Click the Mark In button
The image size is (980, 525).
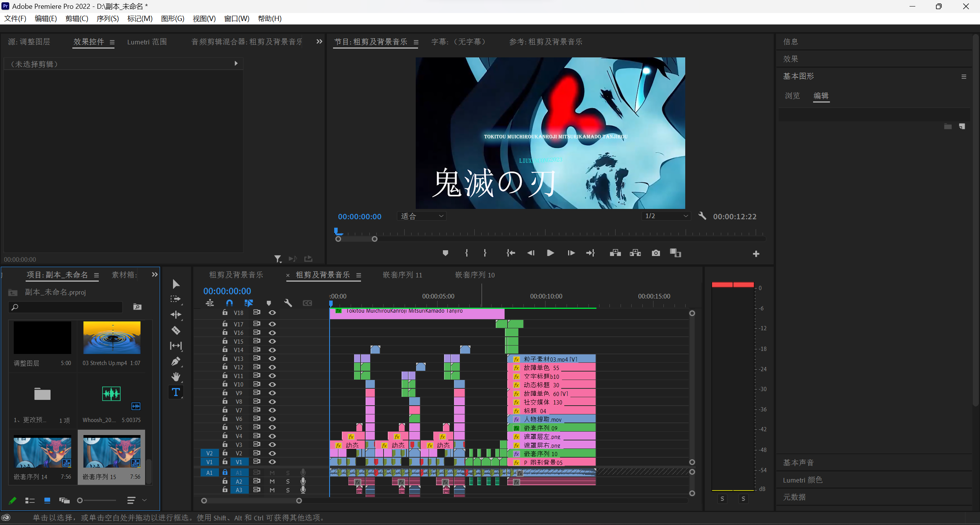(x=466, y=253)
